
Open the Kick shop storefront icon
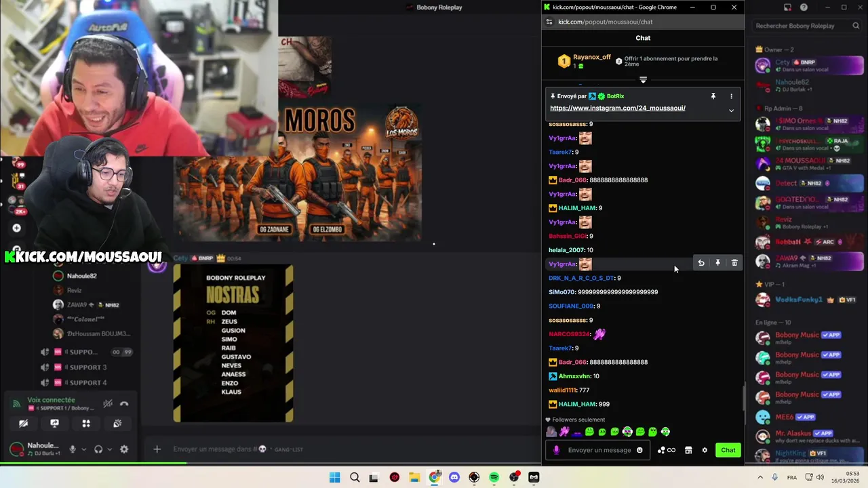click(x=688, y=450)
